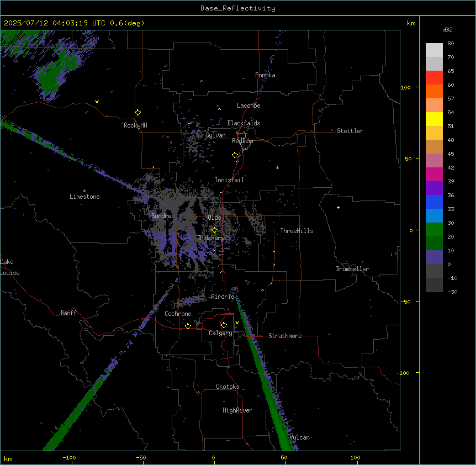476x465 pixels.
Task: Select the orange 57-60 dBZ legend swatch
Action: [x=434, y=91]
